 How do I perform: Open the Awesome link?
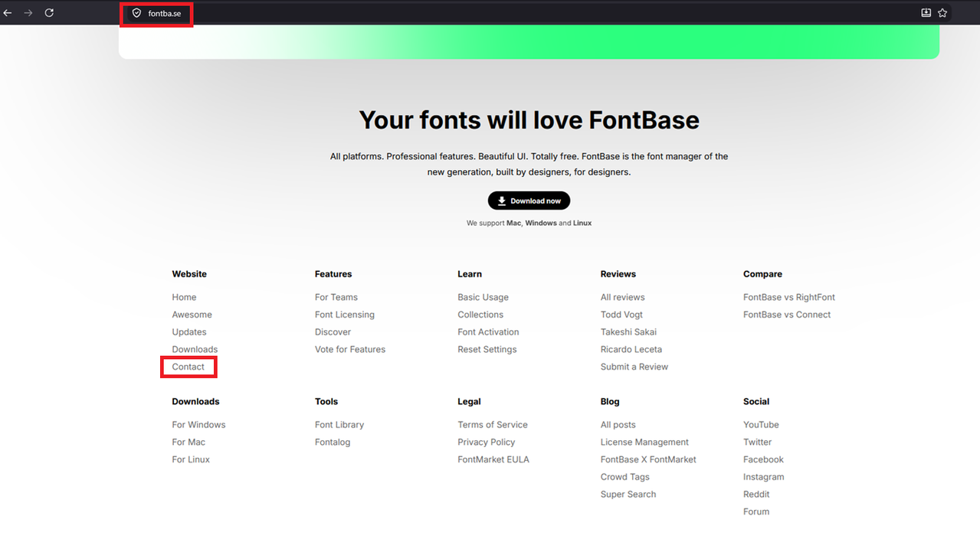192,315
